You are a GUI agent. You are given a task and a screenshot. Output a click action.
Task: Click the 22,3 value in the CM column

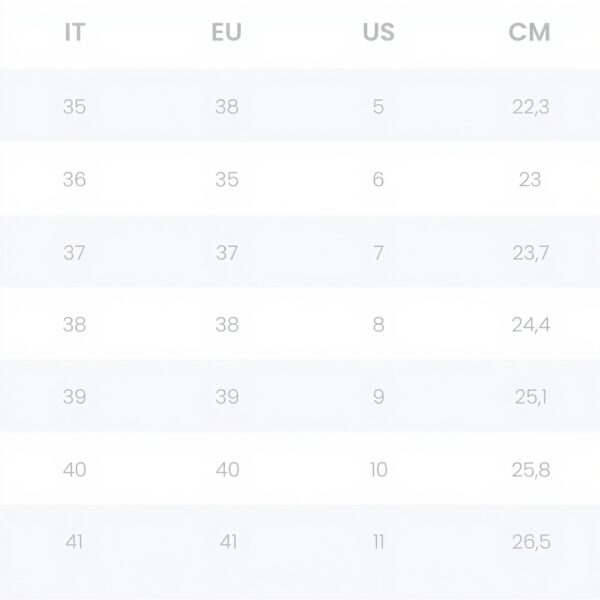[x=530, y=106]
